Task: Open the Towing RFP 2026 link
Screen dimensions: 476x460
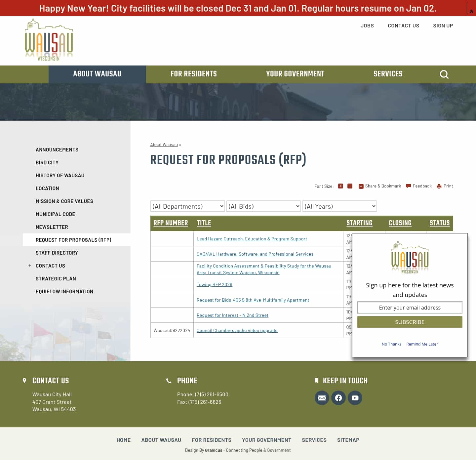Action: tap(214, 284)
